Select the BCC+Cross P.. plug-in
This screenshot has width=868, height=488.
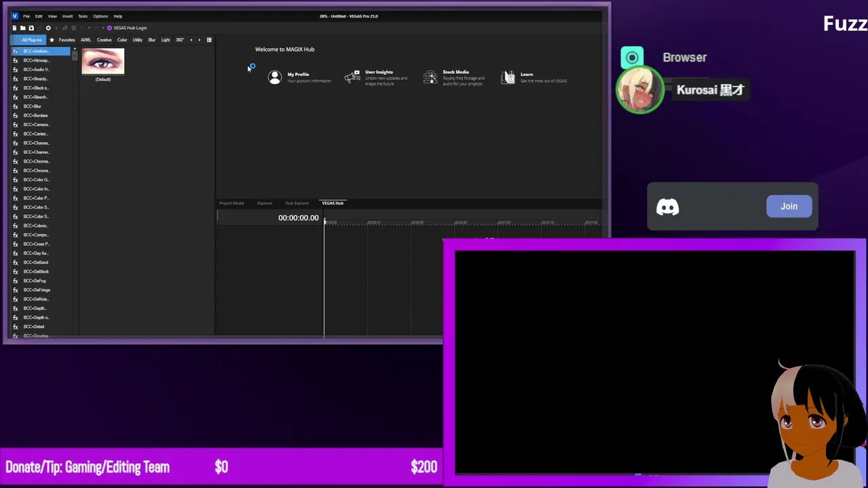click(41, 244)
